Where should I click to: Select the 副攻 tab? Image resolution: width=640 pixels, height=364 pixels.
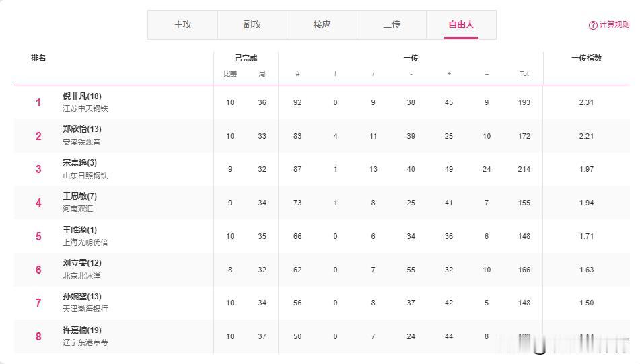tap(252, 25)
